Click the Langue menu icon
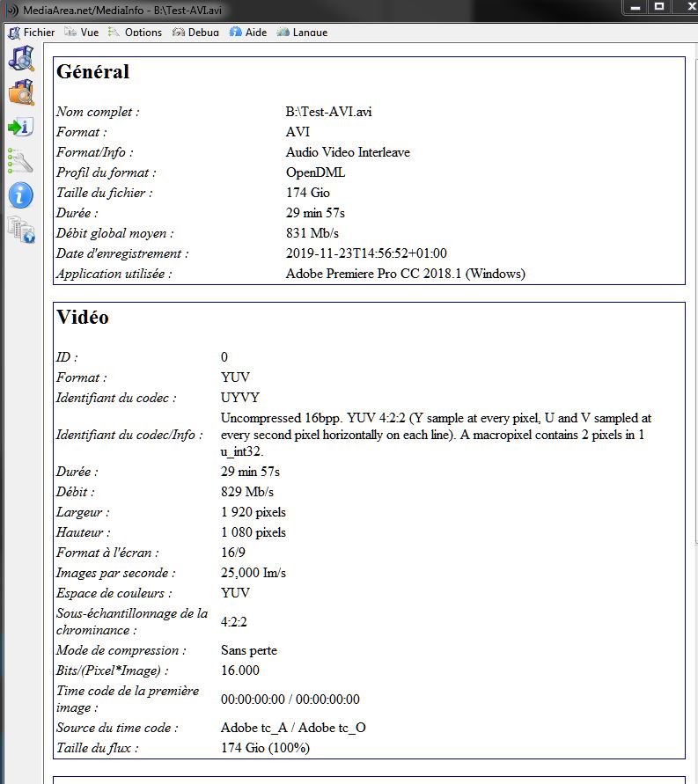Viewport: 698px width, 784px height. point(283,32)
